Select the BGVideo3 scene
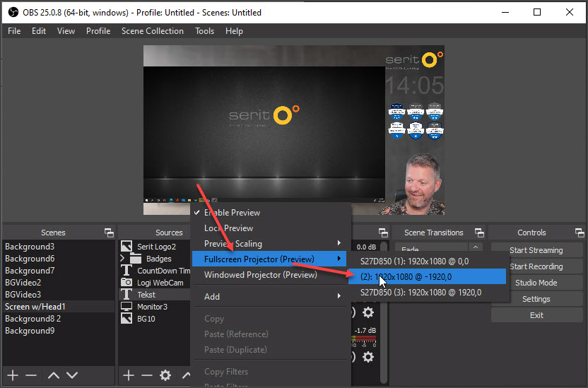The height and width of the screenshot is (388, 588). point(58,294)
